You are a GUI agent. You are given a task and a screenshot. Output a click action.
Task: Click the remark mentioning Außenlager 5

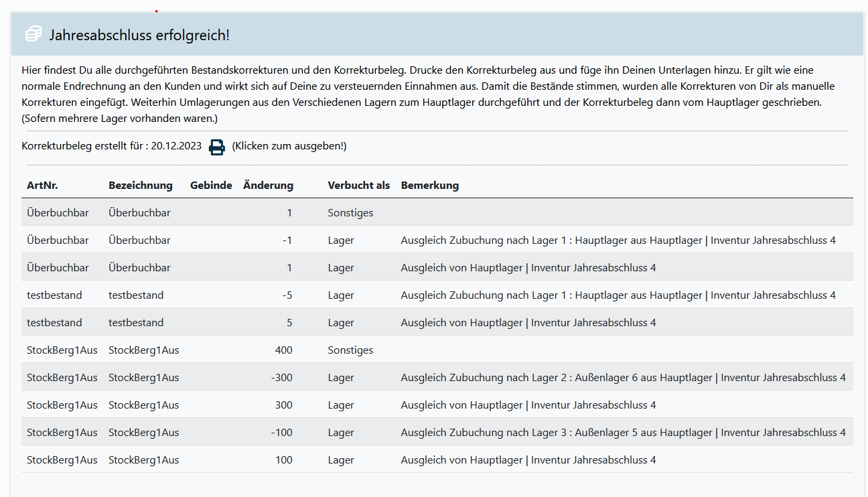click(x=623, y=433)
